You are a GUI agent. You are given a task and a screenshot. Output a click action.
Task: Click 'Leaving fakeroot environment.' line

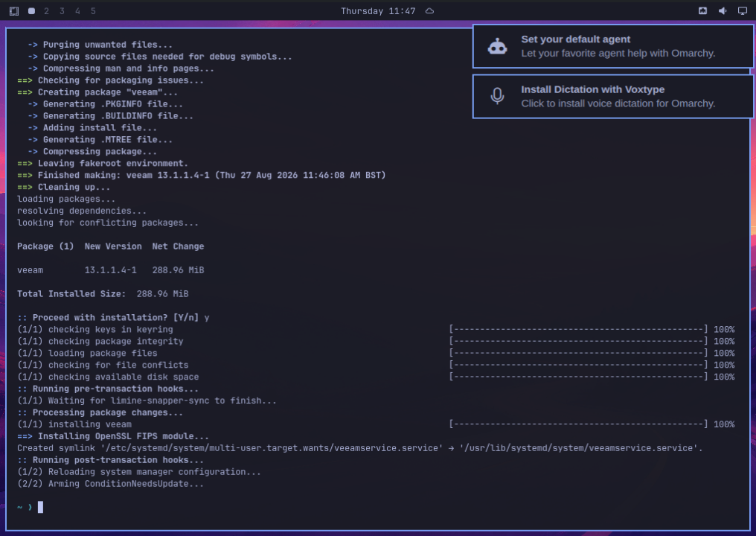coord(103,164)
